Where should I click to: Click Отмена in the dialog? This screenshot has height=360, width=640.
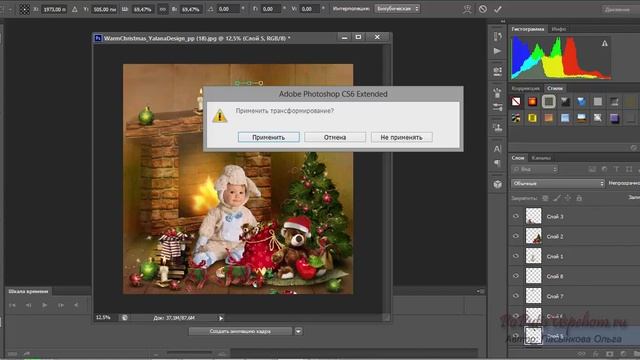point(335,137)
